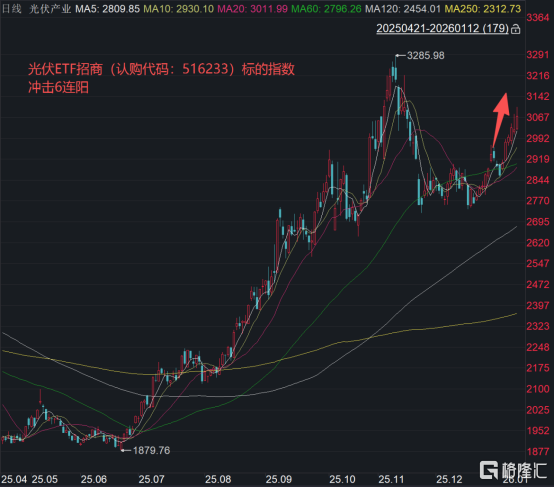
Task: Click the 25.06 date axis label
Action: [94, 480]
